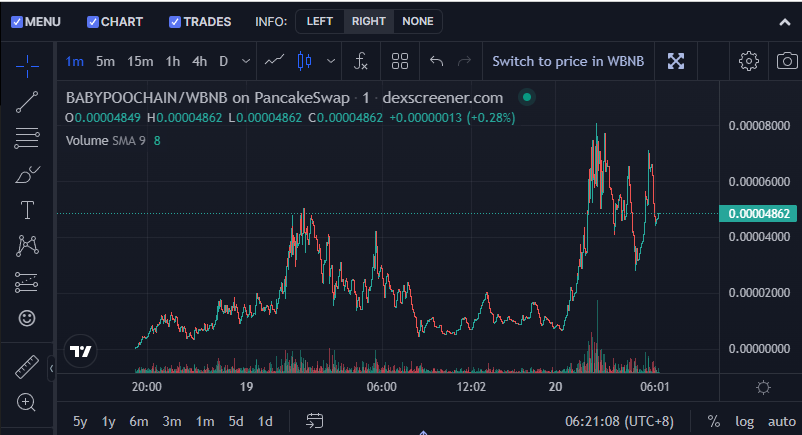Open the time axis settings icon
Viewport: 802px width, 435px height.
763,387
